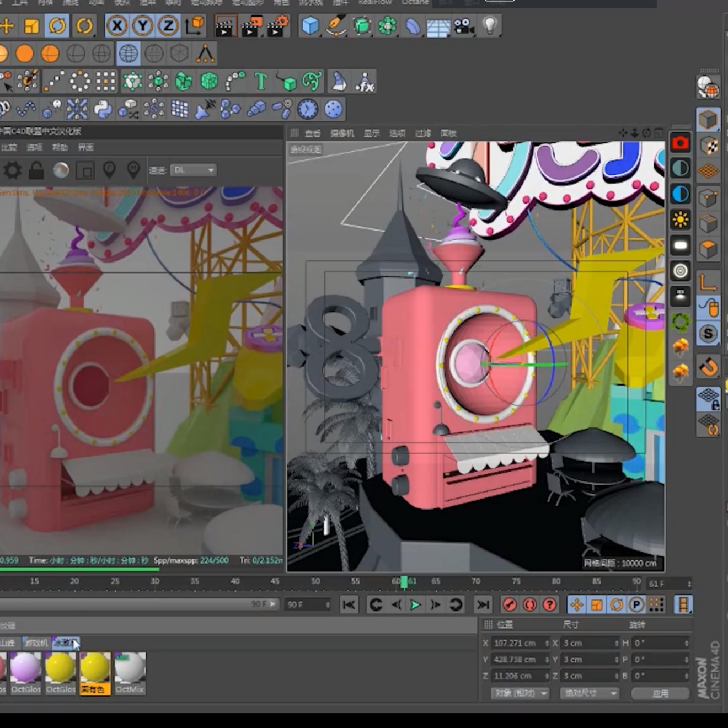Open the viewport 显示 menu
Viewport: 728px width, 728px height.
click(372, 133)
